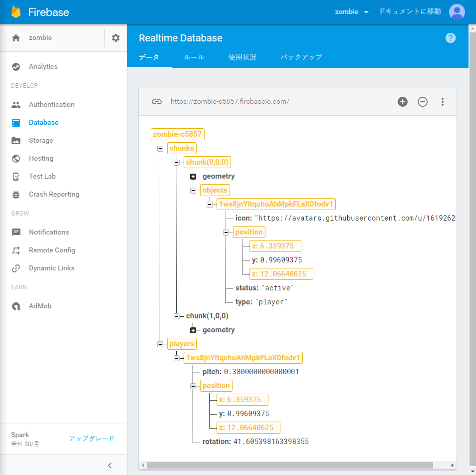Click the page vertical scrollbar down arrow
Viewport: 476px width, 475px height.
coord(473,472)
